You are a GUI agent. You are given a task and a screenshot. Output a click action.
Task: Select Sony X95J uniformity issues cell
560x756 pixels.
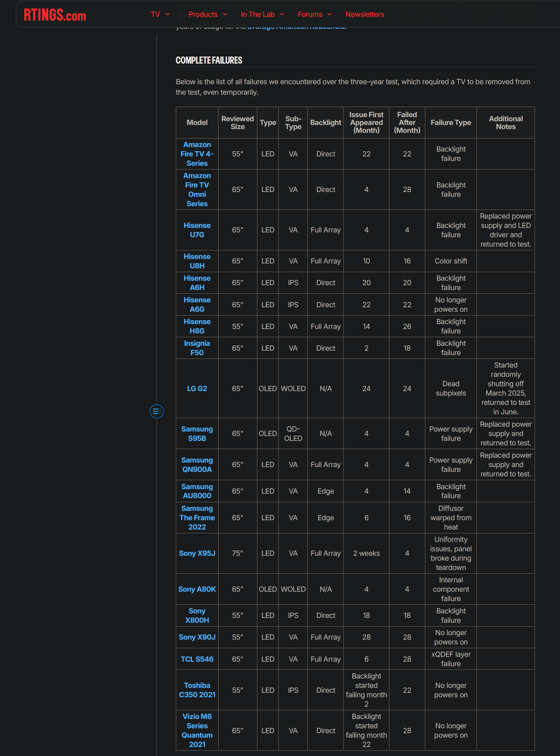pos(451,553)
